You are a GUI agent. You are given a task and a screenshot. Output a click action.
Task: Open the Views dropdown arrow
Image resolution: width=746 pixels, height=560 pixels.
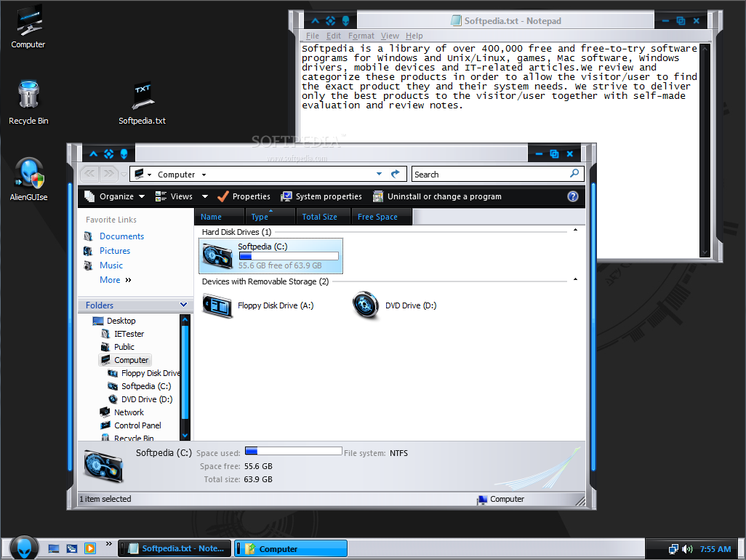pos(205,196)
